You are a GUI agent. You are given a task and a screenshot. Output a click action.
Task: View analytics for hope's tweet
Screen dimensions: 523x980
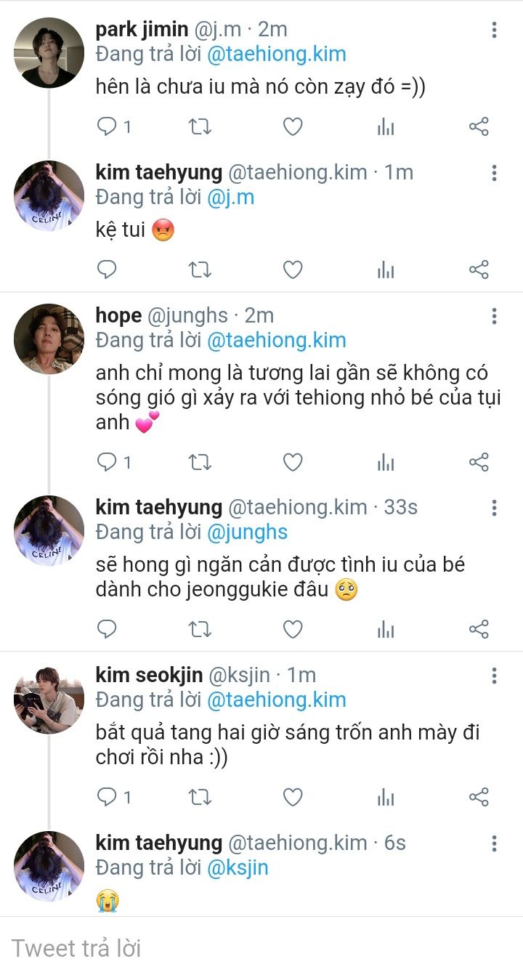(x=386, y=462)
